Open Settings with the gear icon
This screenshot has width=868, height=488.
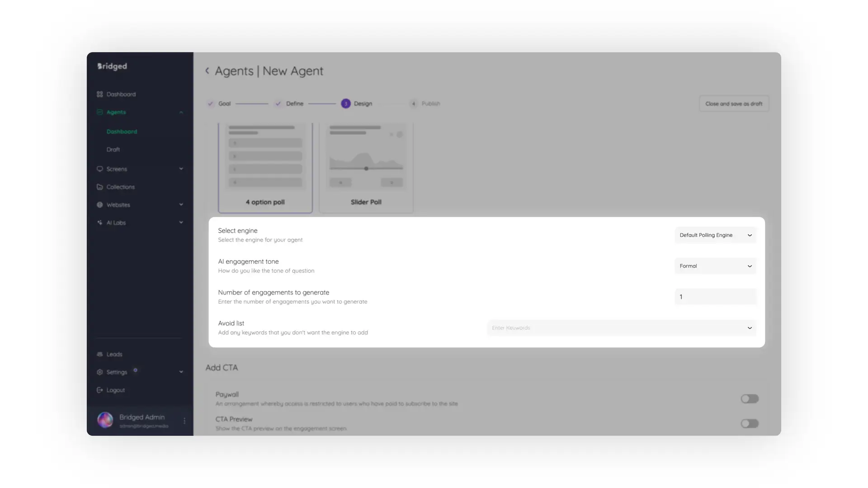(100, 372)
